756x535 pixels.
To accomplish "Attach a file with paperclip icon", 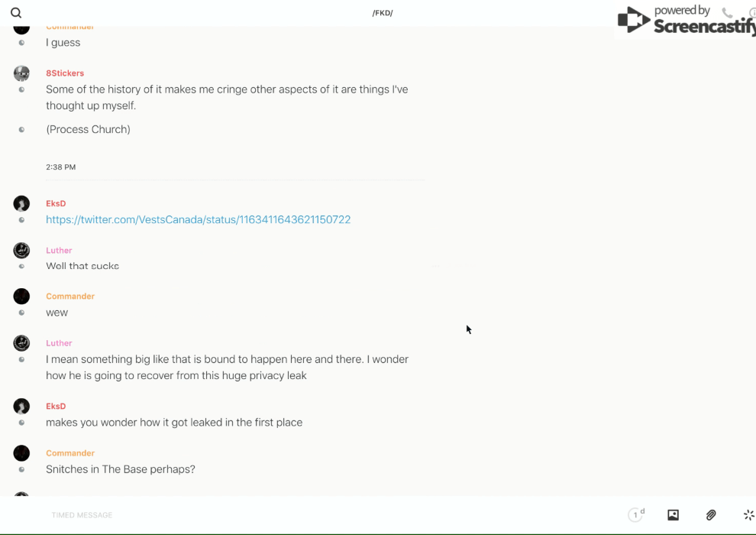I will coord(711,515).
